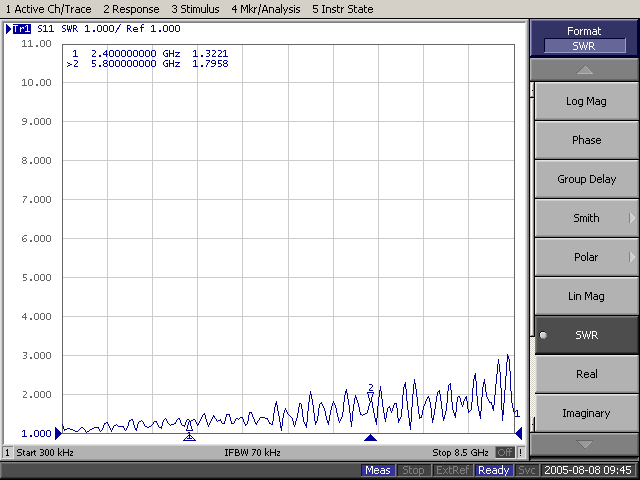The height and width of the screenshot is (480, 640).
Task: Click the softkey menu up arrow
Action: coord(584,70)
